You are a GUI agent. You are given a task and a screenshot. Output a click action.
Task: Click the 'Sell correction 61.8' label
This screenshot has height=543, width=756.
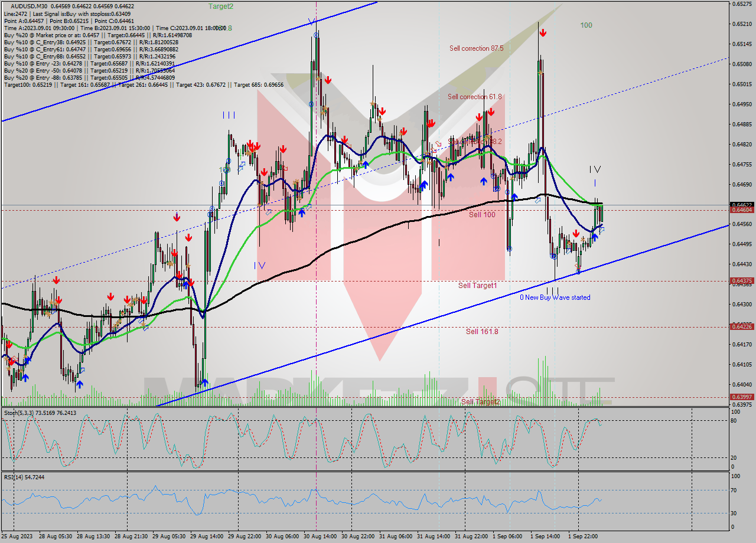[x=474, y=97]
